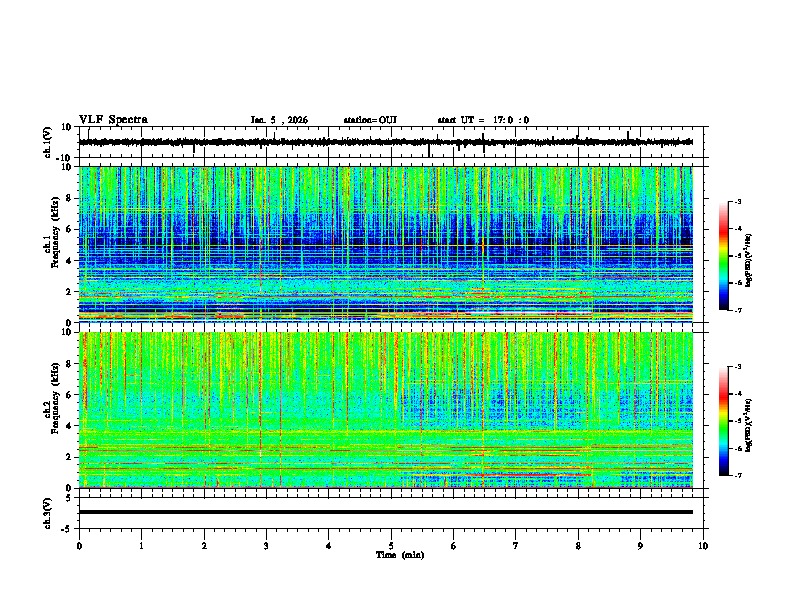Select the "start UT = 17:0:0" text
792x612 pixels.
click(x=483, y=120)
